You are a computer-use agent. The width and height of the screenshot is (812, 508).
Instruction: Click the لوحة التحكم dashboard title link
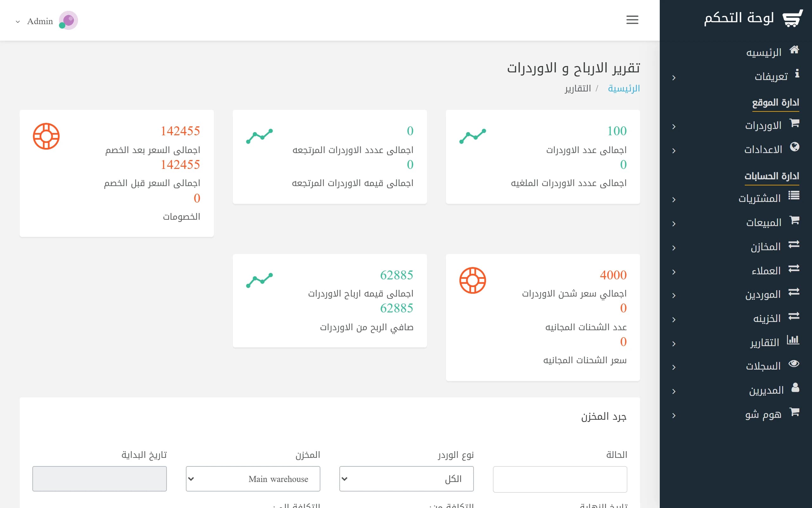click(739, 17)
